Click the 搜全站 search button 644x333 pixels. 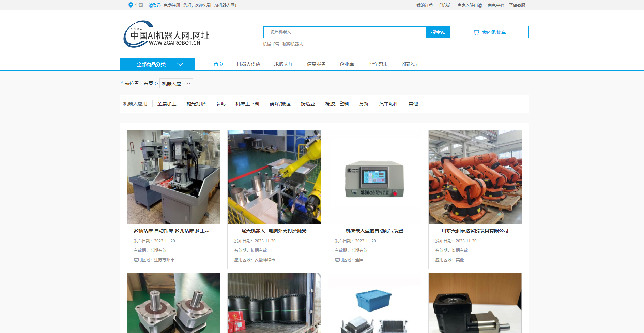click(x=438, y=32)
